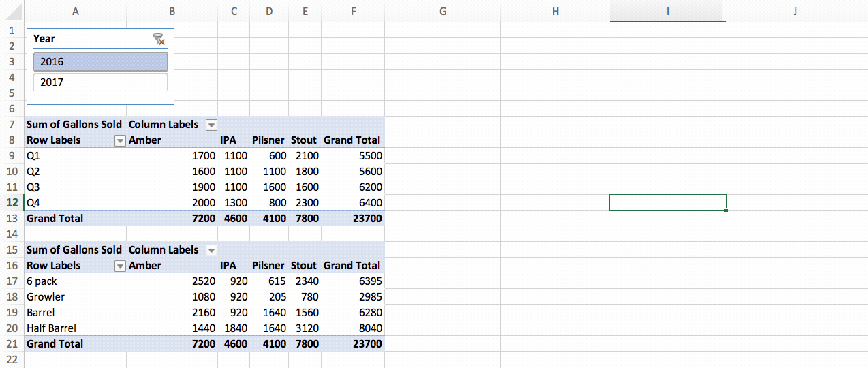Clear the Year slicer filter

point(159,40)
